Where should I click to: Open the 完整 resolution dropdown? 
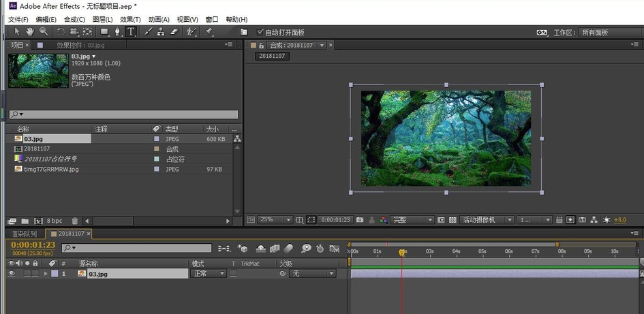(x=412, y=219)
